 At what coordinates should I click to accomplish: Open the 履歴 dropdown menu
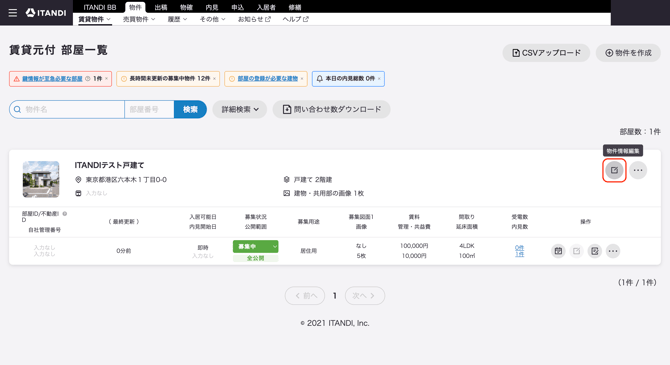pos(177,19)
